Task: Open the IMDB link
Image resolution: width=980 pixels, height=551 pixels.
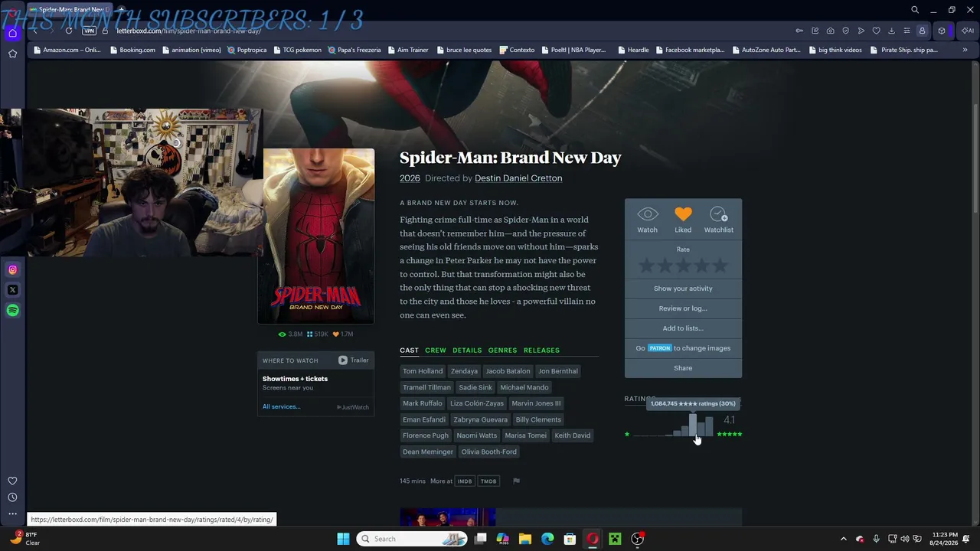Action: (465, 481)
